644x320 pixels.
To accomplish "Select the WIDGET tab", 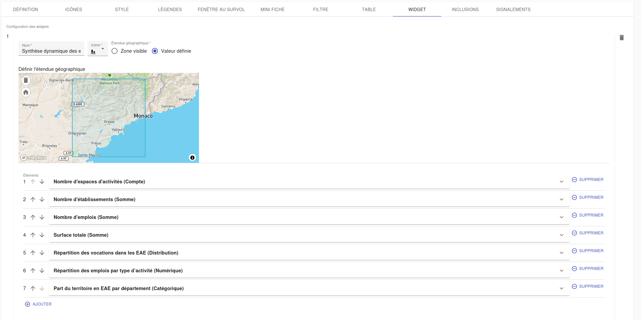I will point(417,9).
